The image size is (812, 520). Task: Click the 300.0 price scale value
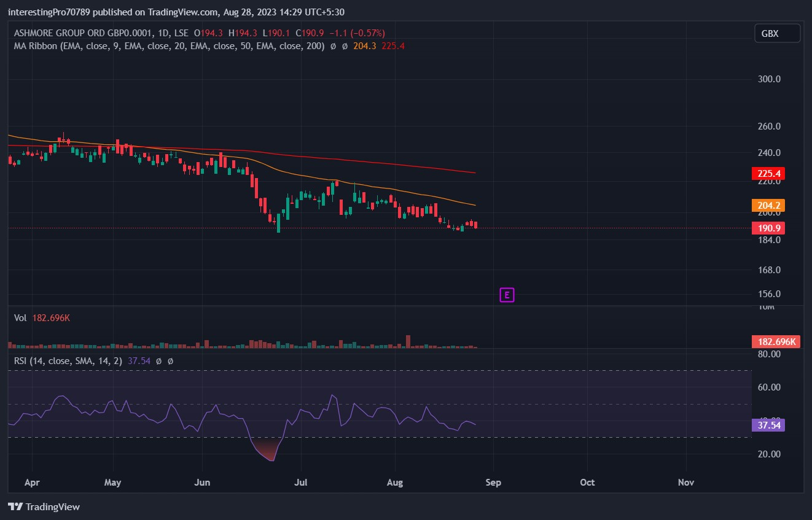(769, 79)
